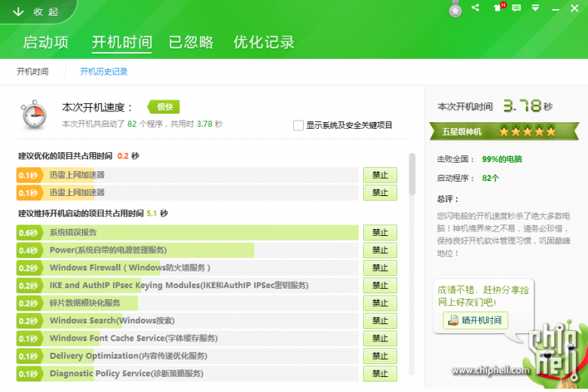Switch to 已忽略 tab
This screenshot has height=392, width=588.
coord(191,42)
